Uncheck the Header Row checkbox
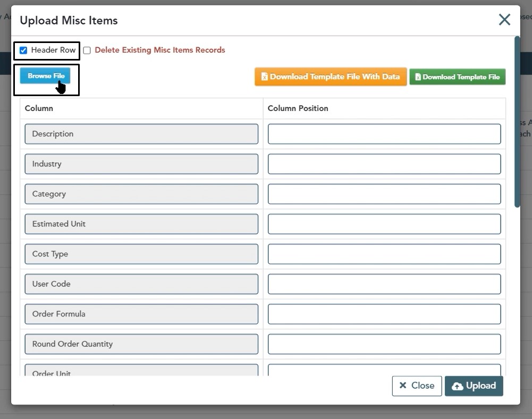 pyautogui.click(x=23, y=50)
